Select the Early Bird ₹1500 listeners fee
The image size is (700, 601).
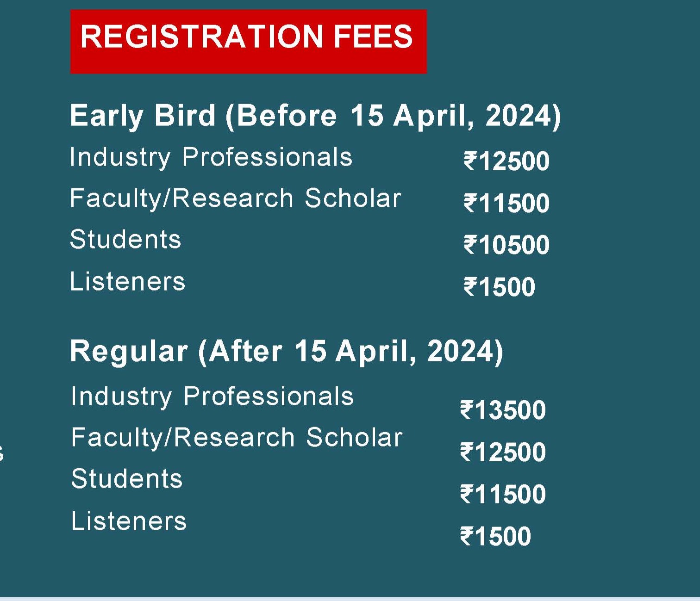point(500,287)
